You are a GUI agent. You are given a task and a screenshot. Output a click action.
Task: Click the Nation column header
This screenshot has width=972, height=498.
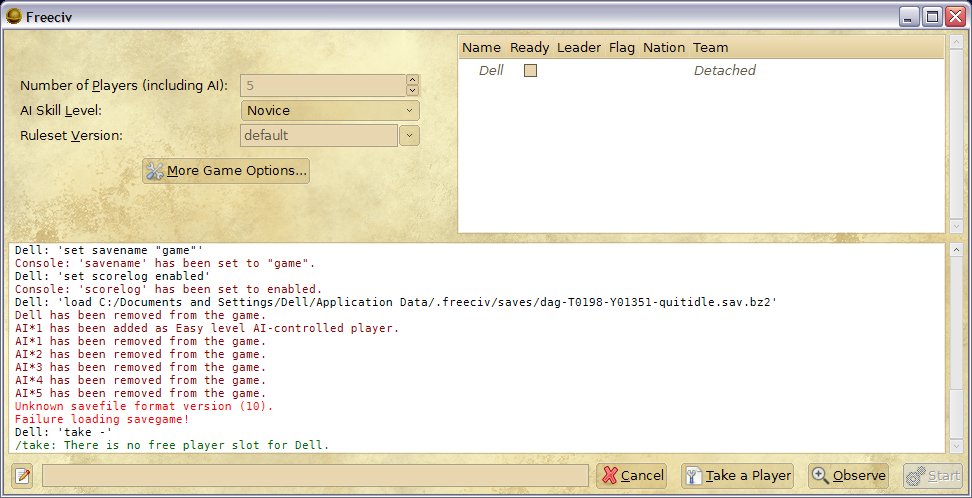click(663, 47)
